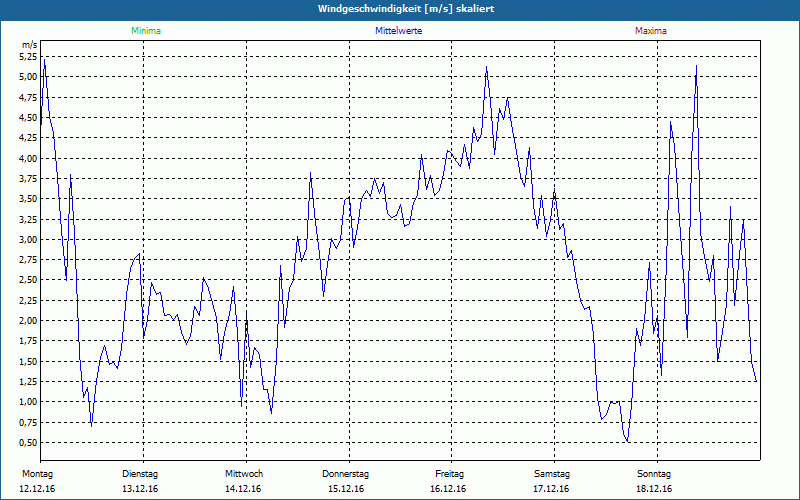This screenshot has height=500, width=800.
Task: Click the 4,75 y-axis value
Action: coord(28,97)
